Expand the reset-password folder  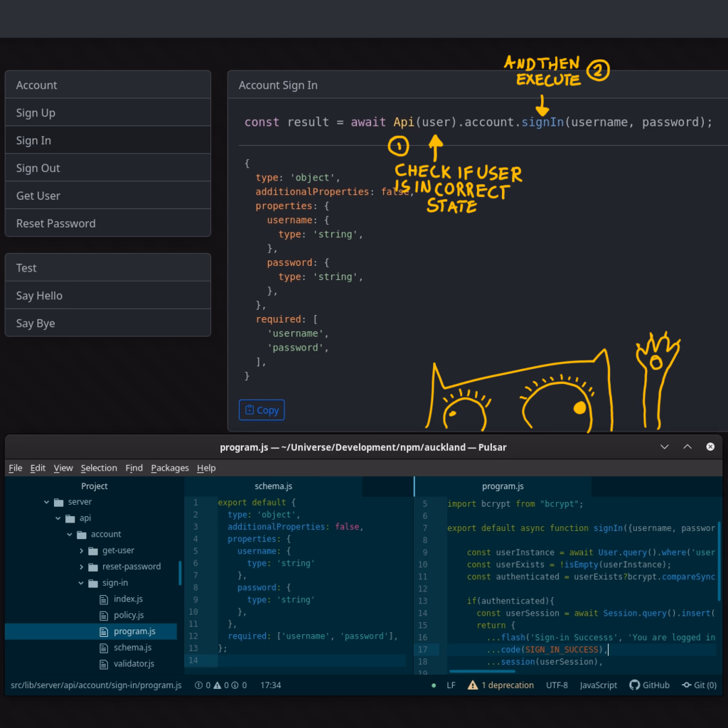82,567
